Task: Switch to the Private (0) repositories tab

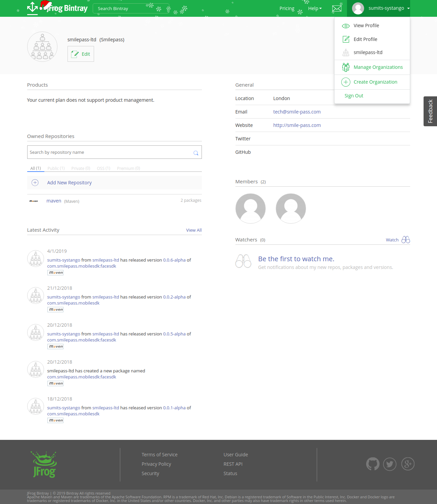Action: [x=81, y=168]
